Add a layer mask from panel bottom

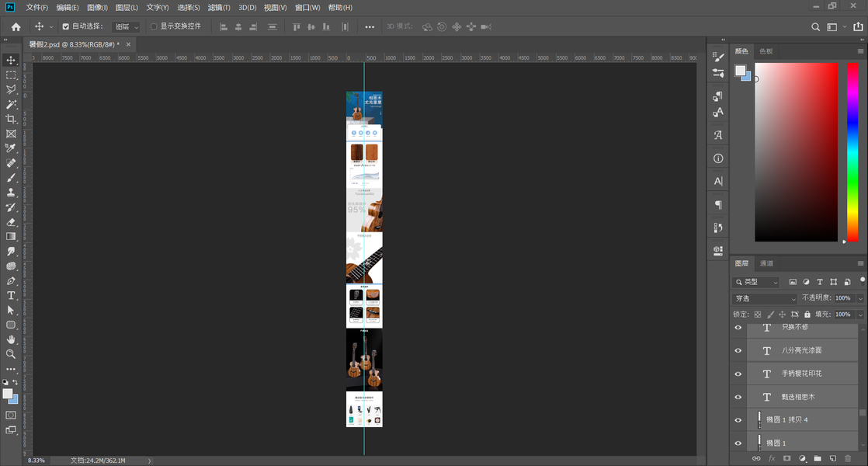[786, 458]
